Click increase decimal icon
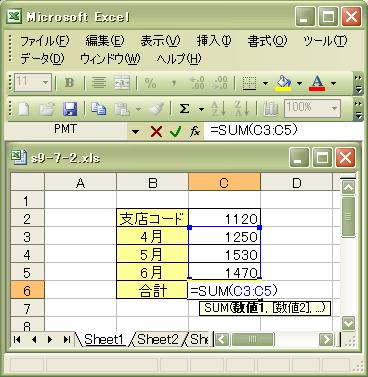 tap(197, 82)
